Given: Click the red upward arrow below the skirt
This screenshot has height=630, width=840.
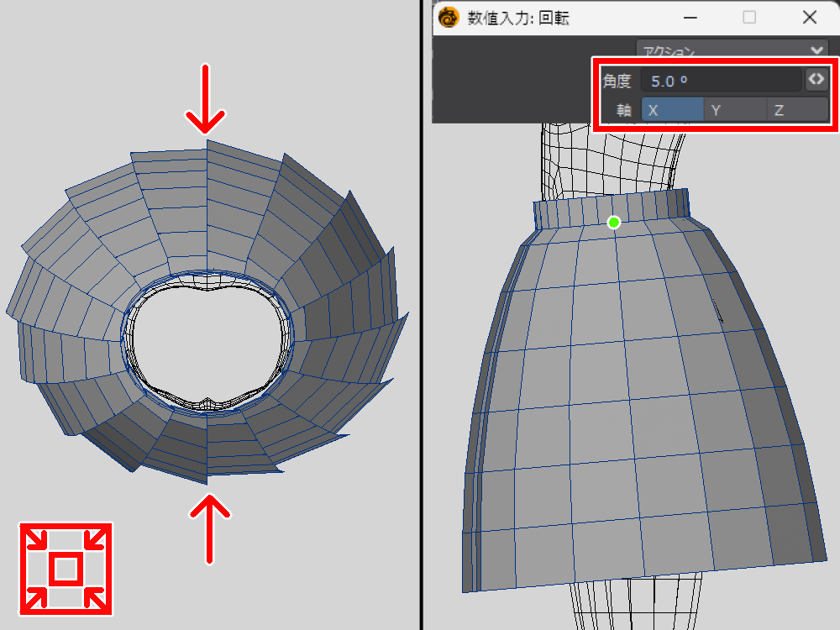Looking at the screenshot, I should point(206,528).
